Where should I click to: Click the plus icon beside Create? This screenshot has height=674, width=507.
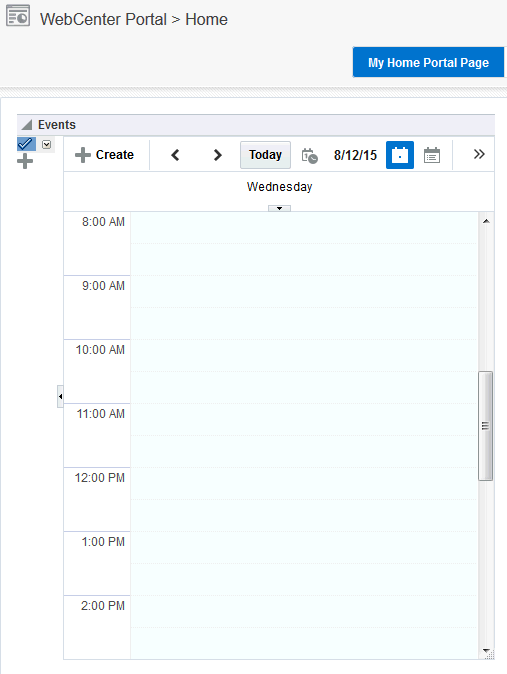83,155
